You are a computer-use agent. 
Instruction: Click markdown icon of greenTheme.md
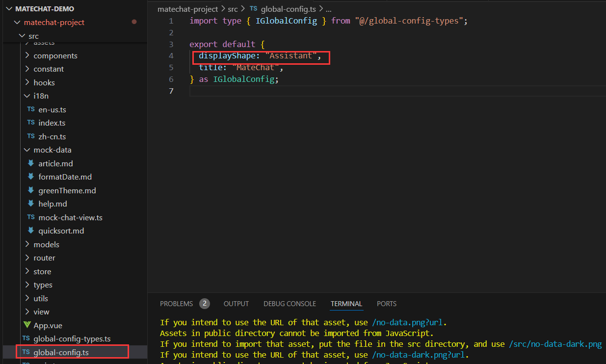[31, 190]
